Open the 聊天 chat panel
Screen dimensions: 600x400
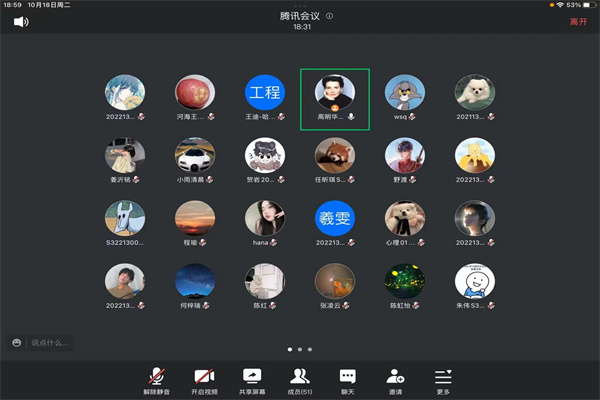(347, 378)
